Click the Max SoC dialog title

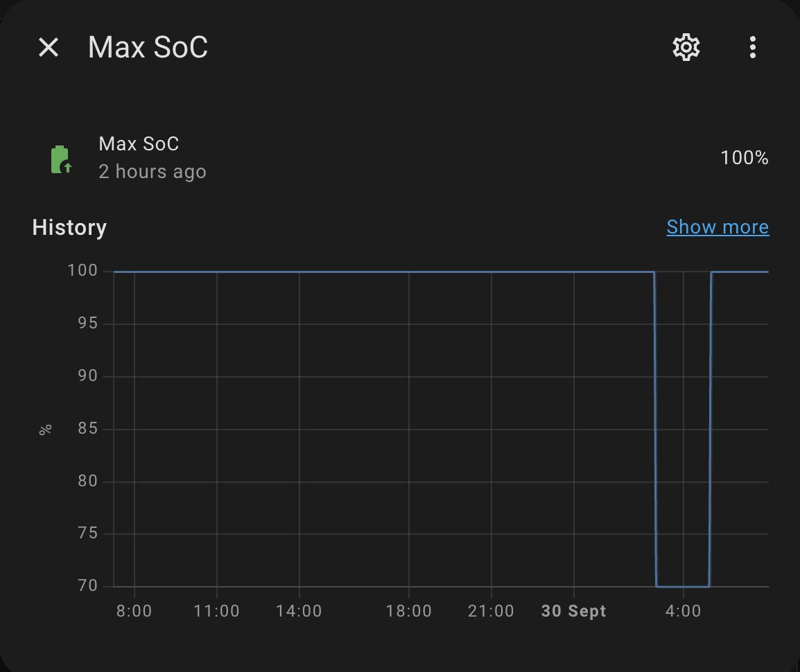148,47
